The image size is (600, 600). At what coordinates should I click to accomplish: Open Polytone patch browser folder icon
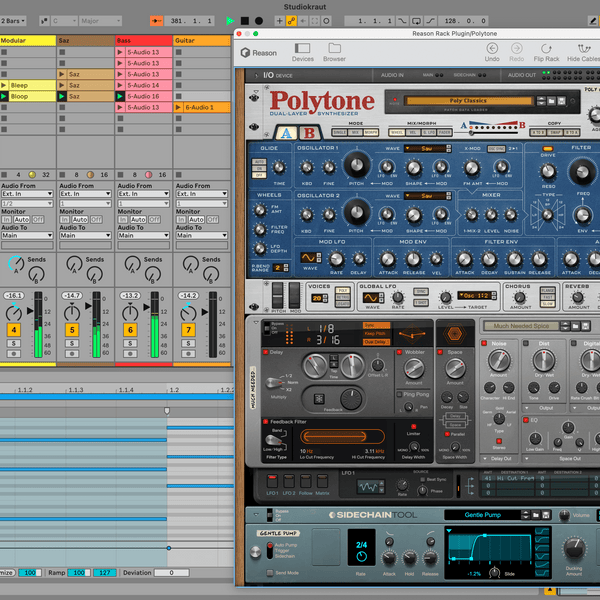click(551, 101)
